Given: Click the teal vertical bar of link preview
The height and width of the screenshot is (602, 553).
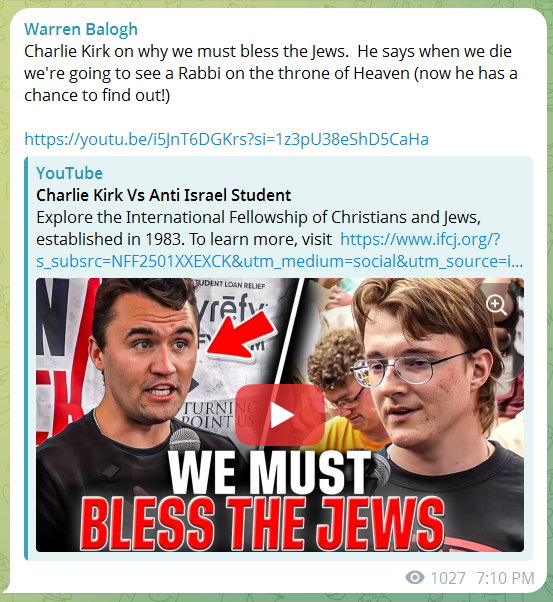Looking at the screenshot, I should [x=26, y=358].
